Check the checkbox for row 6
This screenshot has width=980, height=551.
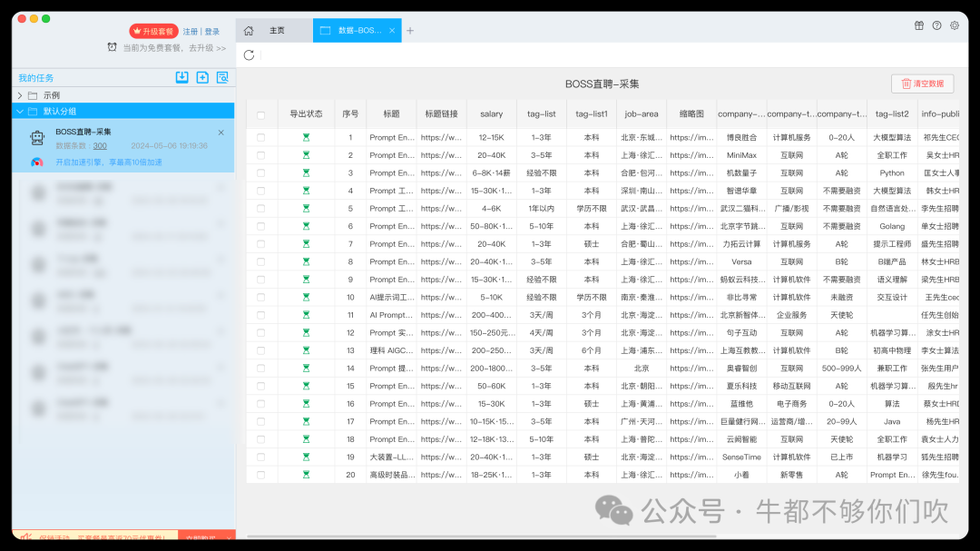(260, 226)
